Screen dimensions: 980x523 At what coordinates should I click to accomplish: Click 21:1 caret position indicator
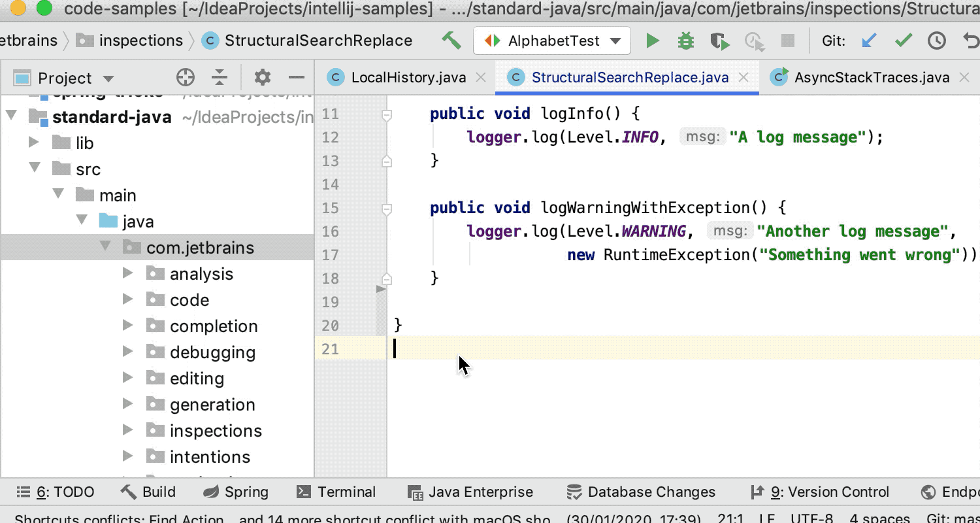[x=731, y=518]
